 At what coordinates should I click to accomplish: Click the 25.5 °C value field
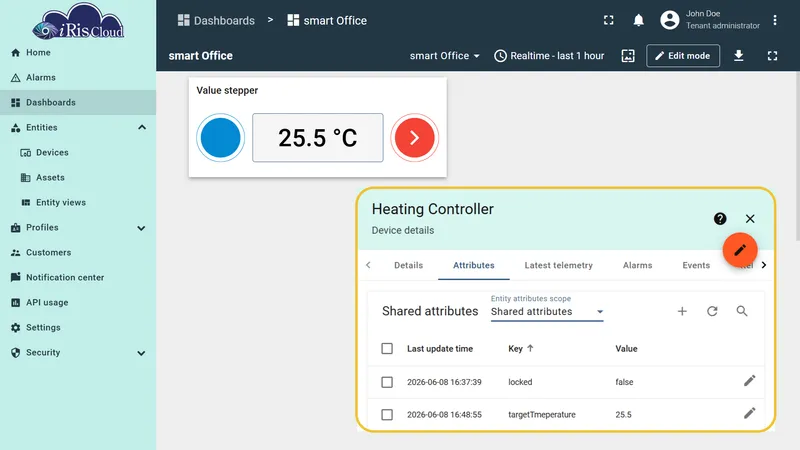317,138
